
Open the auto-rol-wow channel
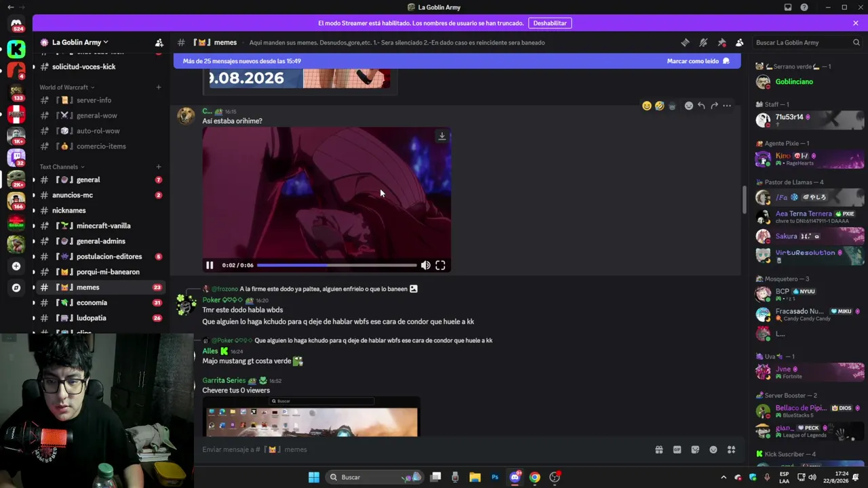(x=100, y=131)
